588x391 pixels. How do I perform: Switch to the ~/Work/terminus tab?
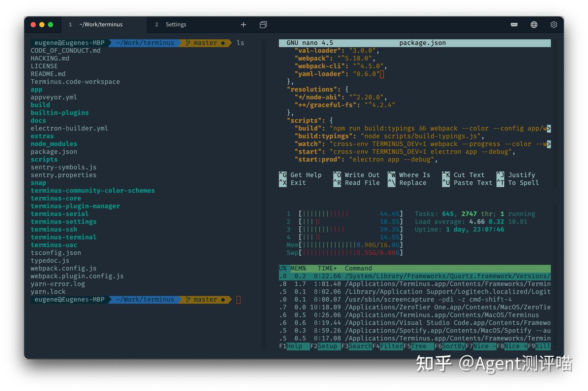tap(104, 25)
